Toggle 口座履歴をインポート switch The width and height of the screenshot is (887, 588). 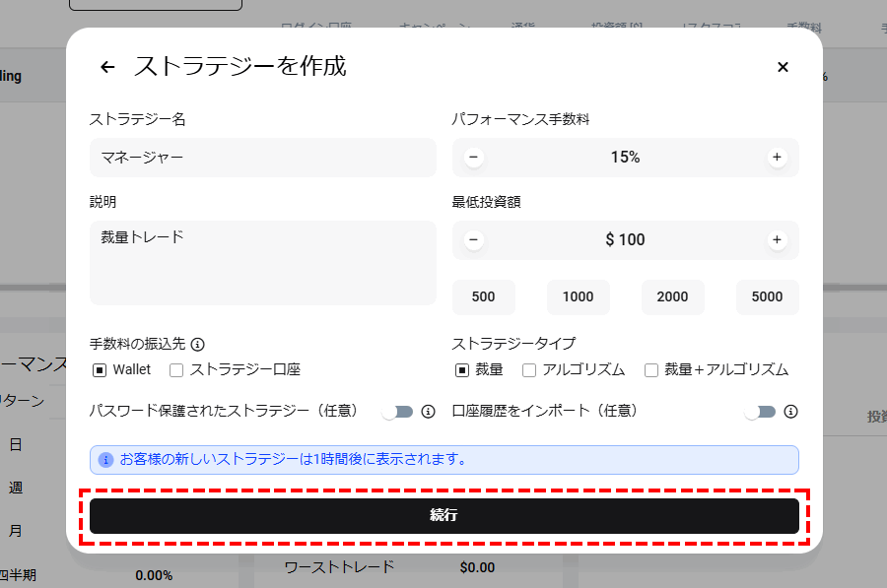coord(760,412)
